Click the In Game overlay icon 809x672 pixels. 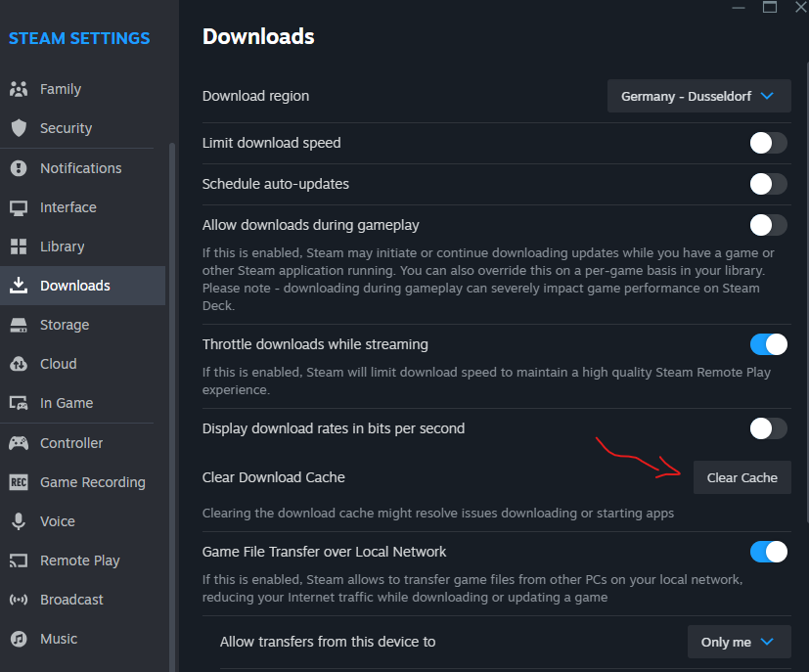(x=19, y=403)
